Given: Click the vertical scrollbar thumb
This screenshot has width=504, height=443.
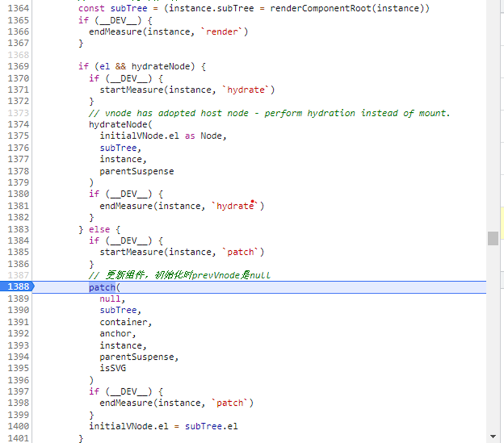Looking at the screenshot, I should 493,238.
